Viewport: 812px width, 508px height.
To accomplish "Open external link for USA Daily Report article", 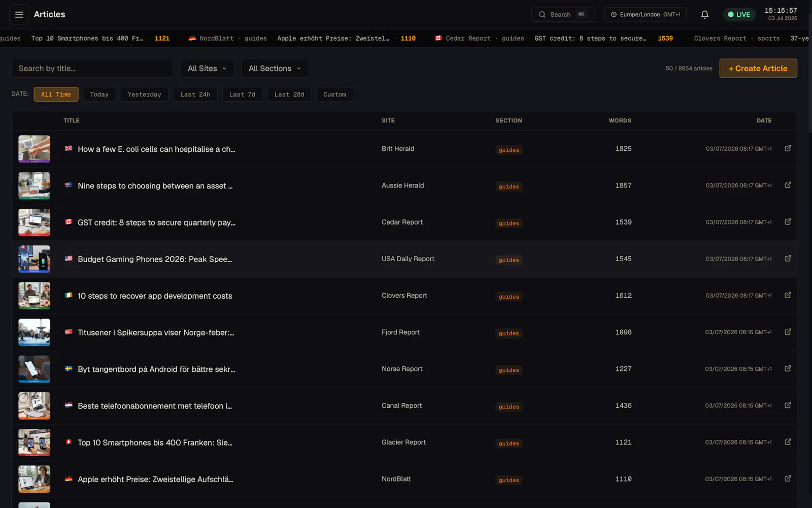I will pos(788,259).
